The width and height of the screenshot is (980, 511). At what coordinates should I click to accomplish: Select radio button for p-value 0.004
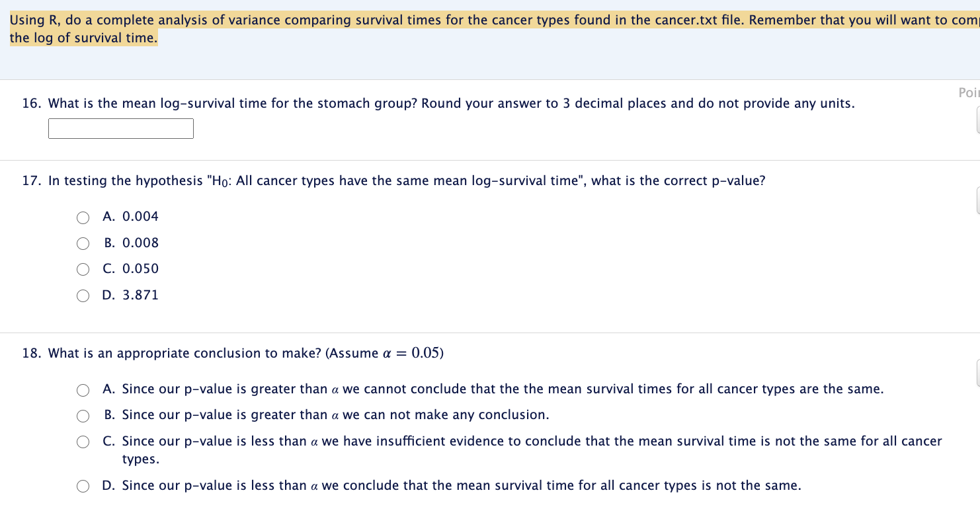pos(83,217)
